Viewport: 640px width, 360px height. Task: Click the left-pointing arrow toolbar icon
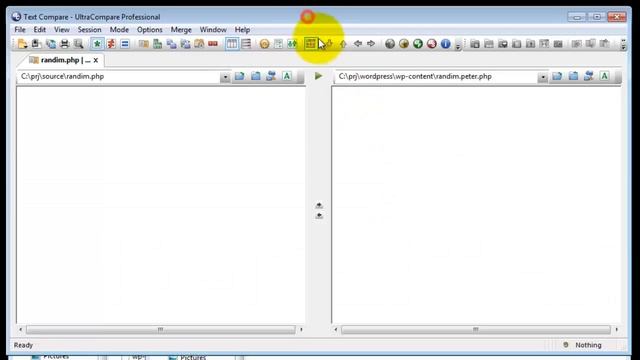358,43
